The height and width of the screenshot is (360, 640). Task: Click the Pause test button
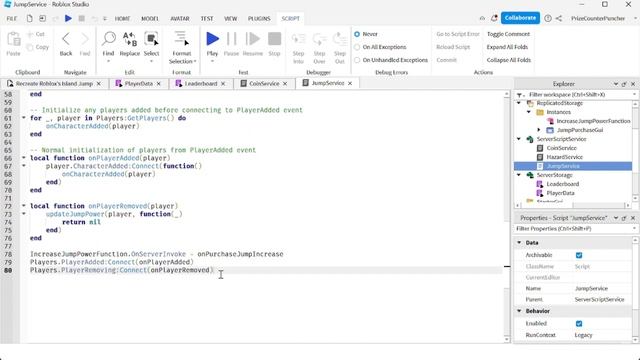pos(231,39)
